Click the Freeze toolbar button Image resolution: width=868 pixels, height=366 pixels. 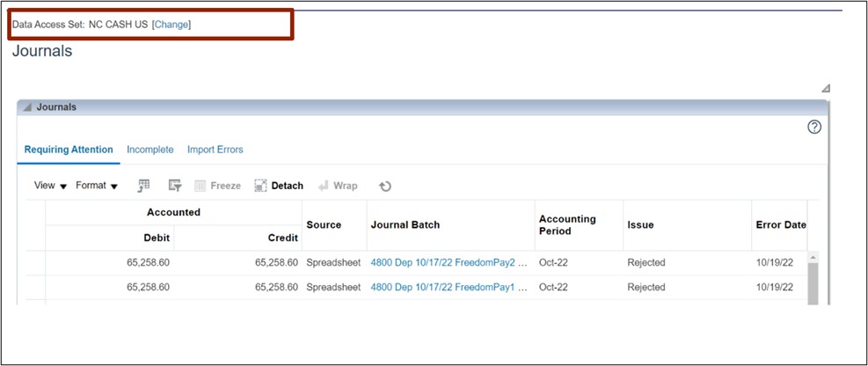coord(217,186)
